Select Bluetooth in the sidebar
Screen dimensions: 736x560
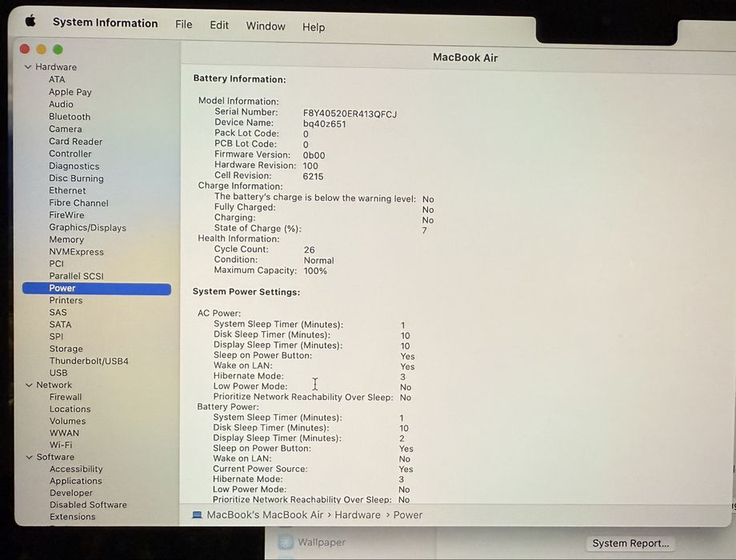(x=70, y=117)
